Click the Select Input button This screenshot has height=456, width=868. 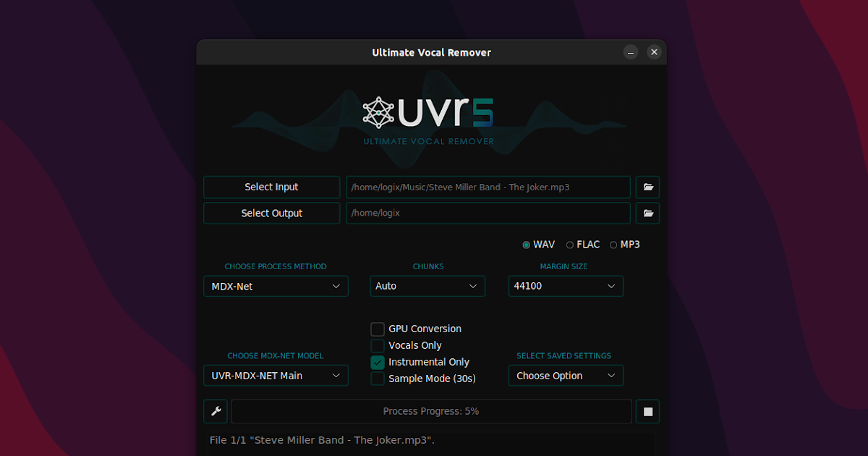click(271, 187)
